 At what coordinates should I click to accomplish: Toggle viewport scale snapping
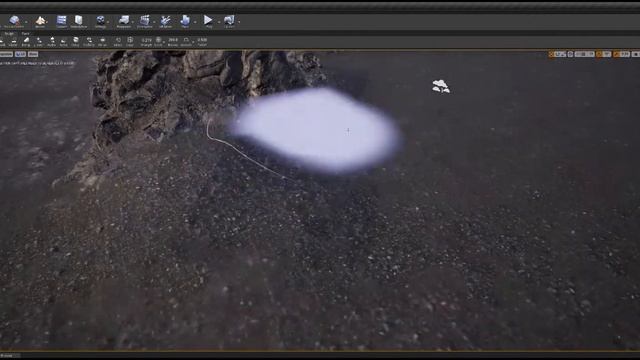617,54
